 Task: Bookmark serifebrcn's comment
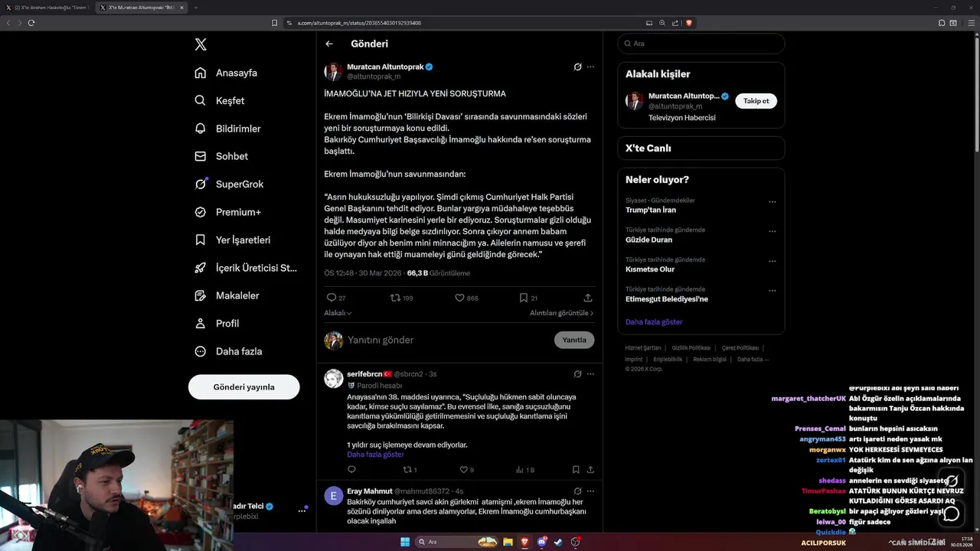[x=576, y=470]
